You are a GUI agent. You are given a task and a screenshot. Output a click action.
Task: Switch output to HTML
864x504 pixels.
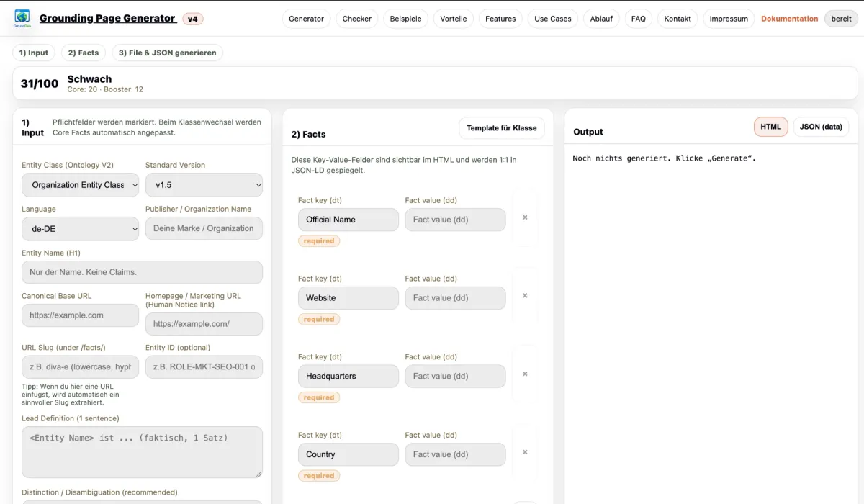(x=771, y=127)
